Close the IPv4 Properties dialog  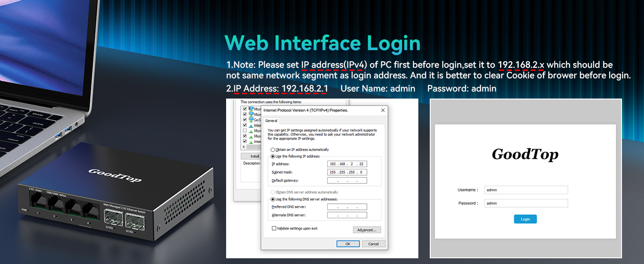pos(383,110)
